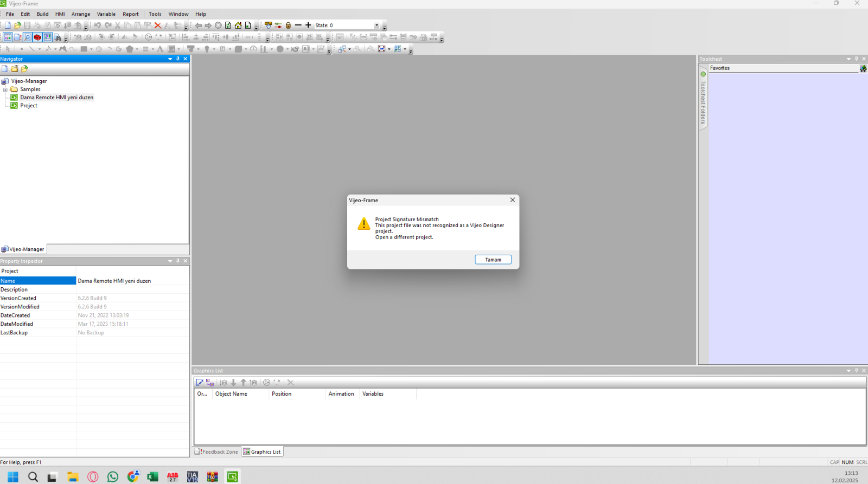The image size is (868, 484).
Task: Toggle pin on the Navigator panel
Action: (178, 59)
